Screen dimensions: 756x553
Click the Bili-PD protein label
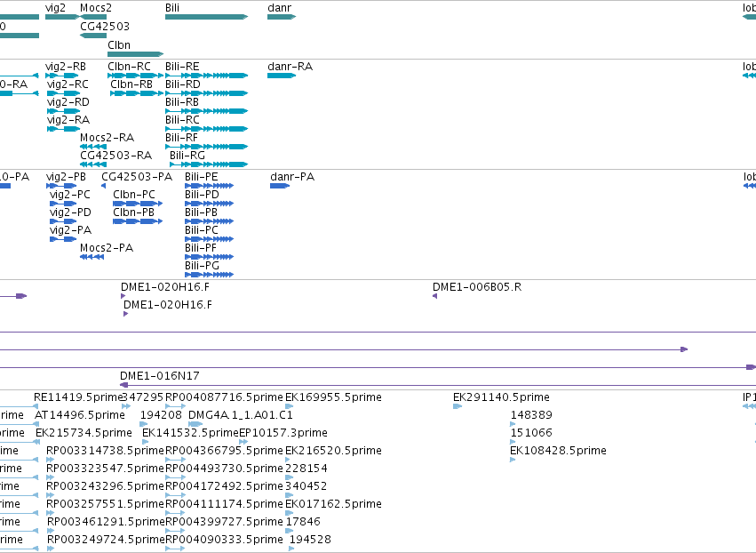coord(202,195)
